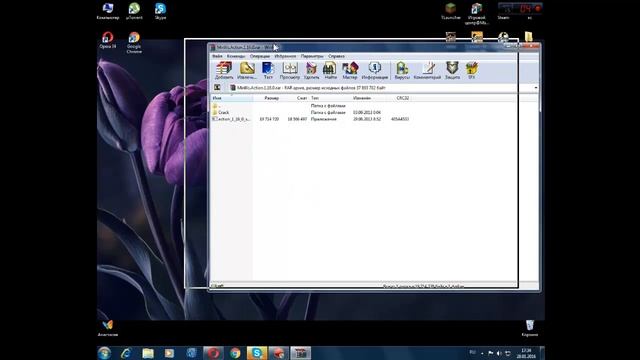The image size is (640, 360).
Task: Run the Тест (Test) archive tool
Action: pyautogui.click(x=268, y=71)
